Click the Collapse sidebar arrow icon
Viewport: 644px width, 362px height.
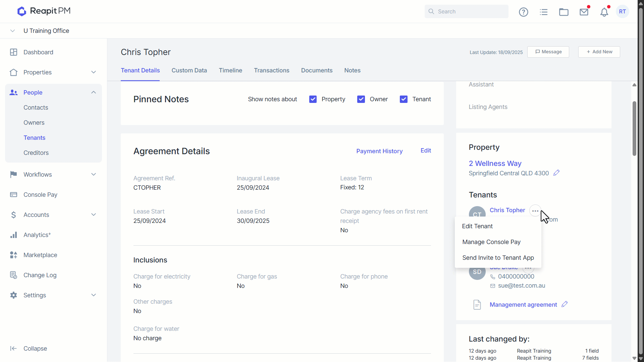pos(13,349)
